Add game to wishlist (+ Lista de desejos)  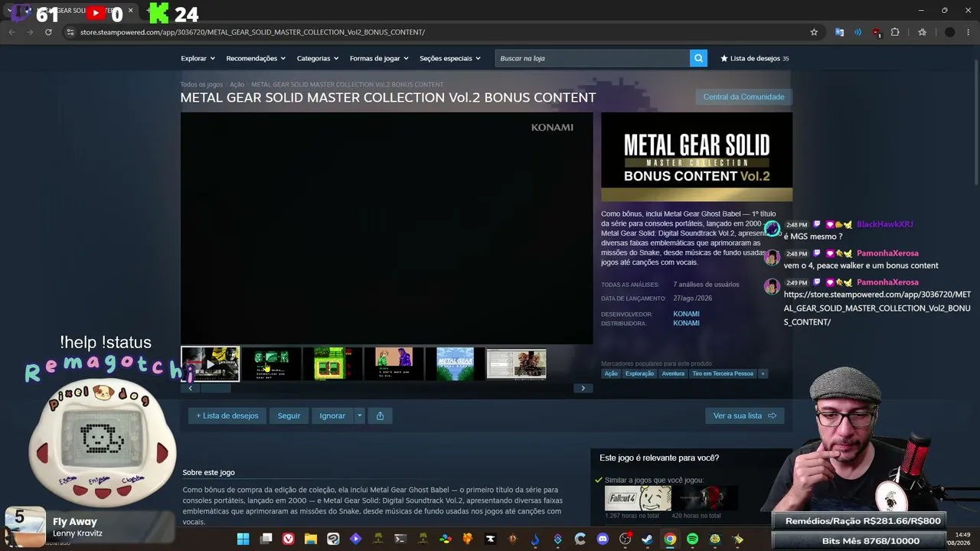(x=227, y=416)
